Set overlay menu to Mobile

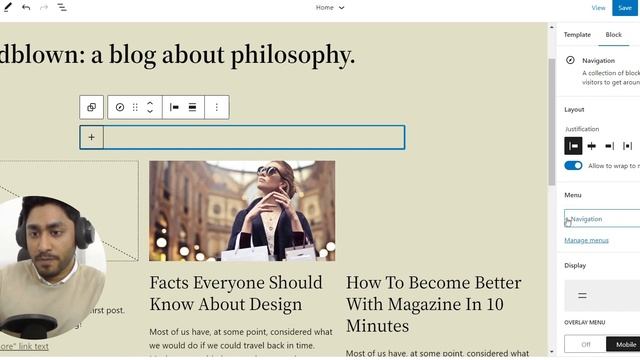pyautogui.click(x=624, y=344)
